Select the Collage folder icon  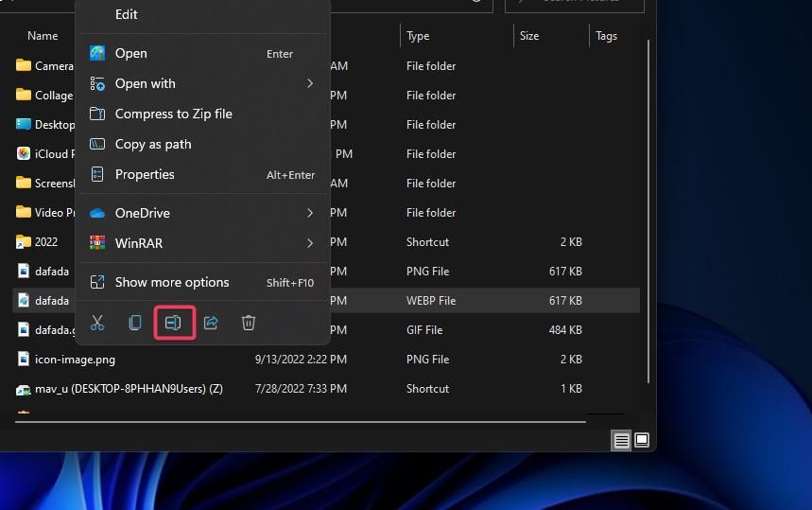click(24, 95)
